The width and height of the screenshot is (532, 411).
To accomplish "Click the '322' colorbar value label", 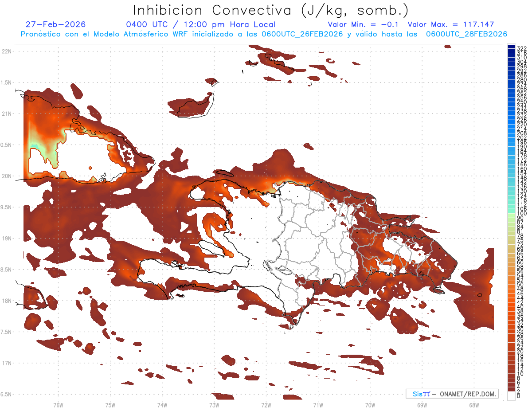I will click(521, 48).
